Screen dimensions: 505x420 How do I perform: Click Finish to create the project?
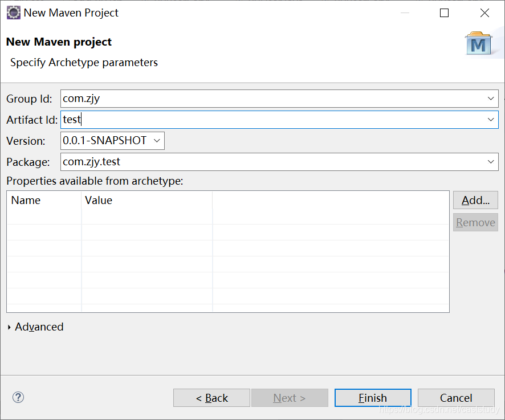coord(373,398)
